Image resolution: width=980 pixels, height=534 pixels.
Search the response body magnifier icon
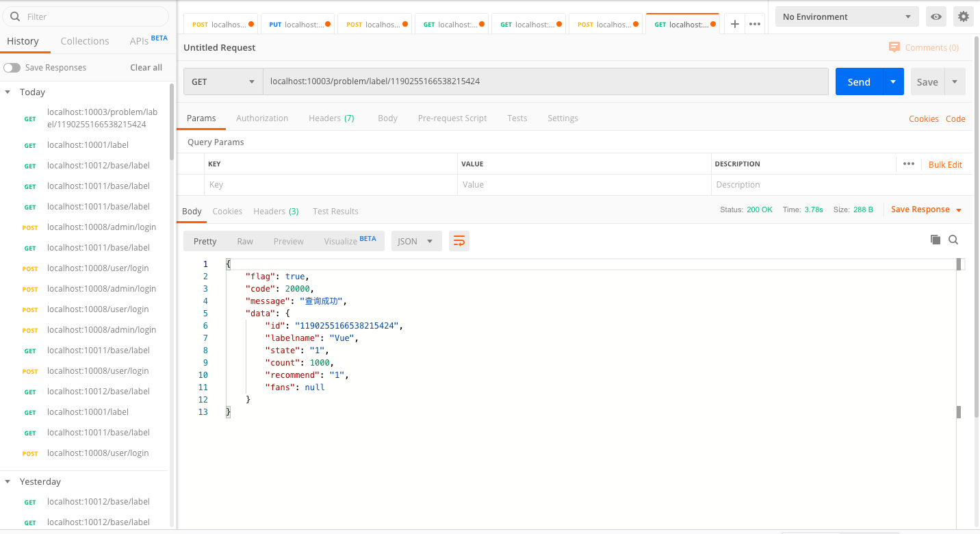[x=953, y=240]
